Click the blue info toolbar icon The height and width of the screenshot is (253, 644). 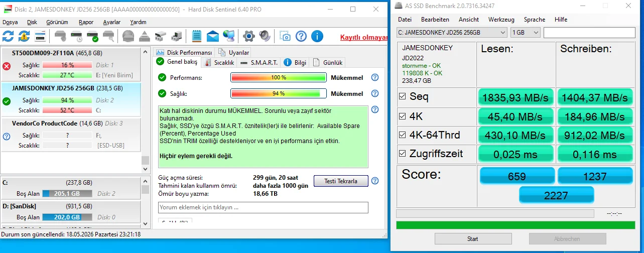(317, 36)
